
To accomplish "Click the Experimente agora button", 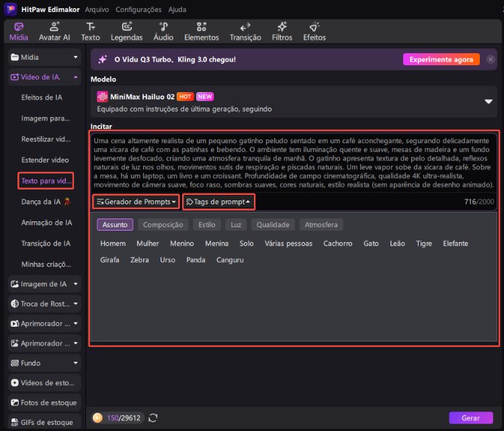I will click(441, 59).
